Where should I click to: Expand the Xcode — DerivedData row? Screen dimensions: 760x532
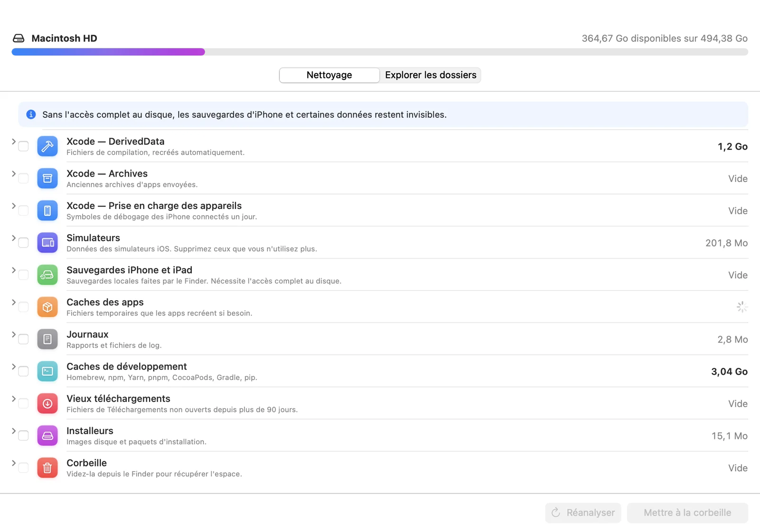pos(13,142)
